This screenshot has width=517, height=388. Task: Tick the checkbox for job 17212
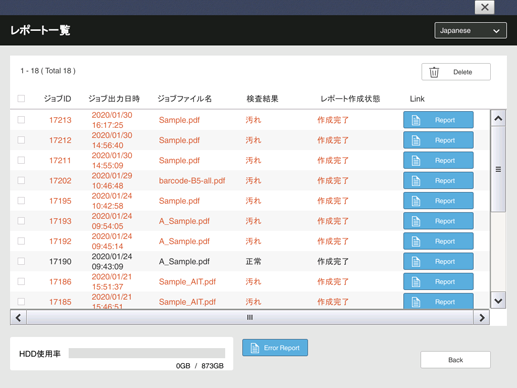(x=21, y=140)
